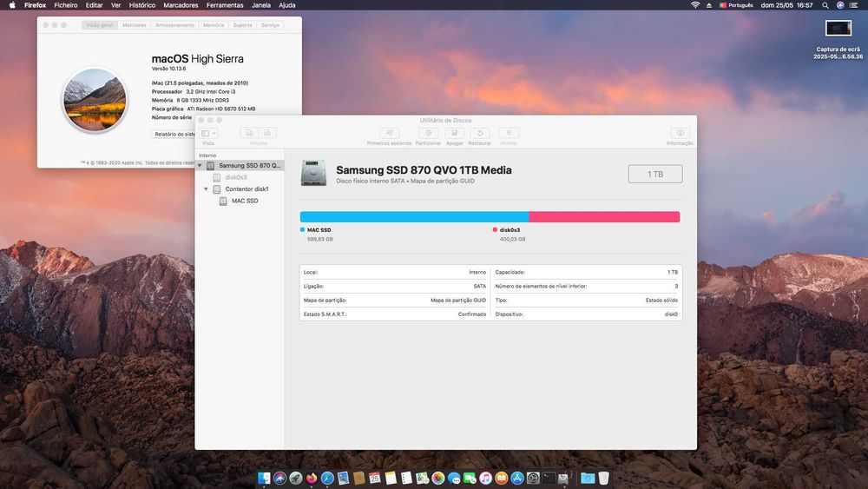
Task: Click the Montar toolbar icon
Action: [509, 133]
